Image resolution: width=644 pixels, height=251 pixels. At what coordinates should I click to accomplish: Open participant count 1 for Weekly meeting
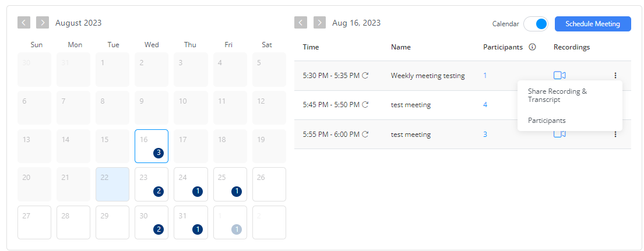[x=485, y=75]
